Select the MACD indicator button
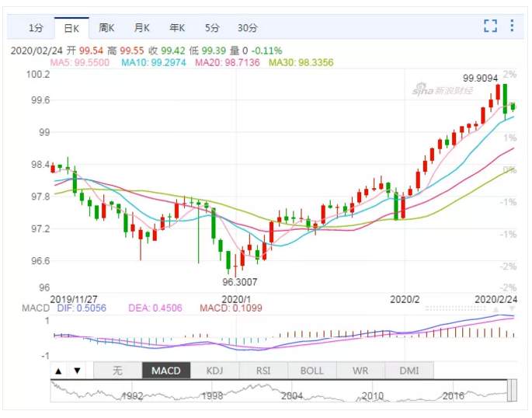 coord(166,371)
